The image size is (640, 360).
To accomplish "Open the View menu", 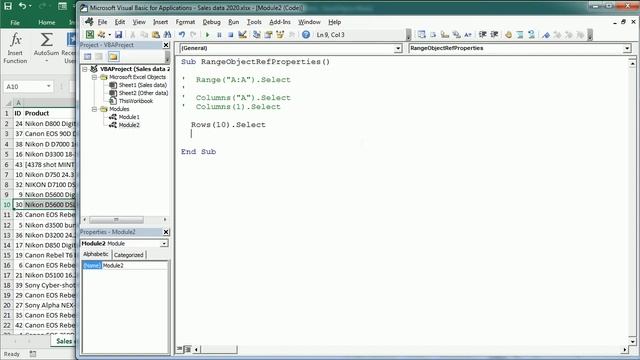I will (139, 22).
